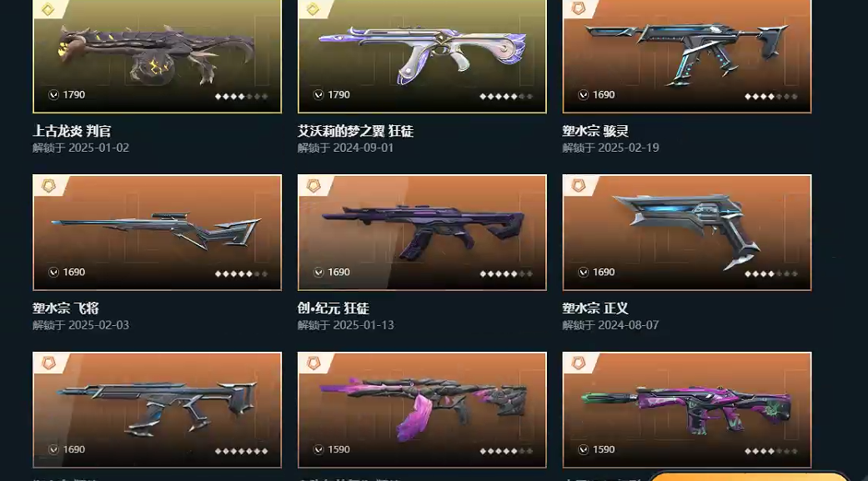Click the VP currency icon beside 1790 on 判官 card

[x=53, y=95]
